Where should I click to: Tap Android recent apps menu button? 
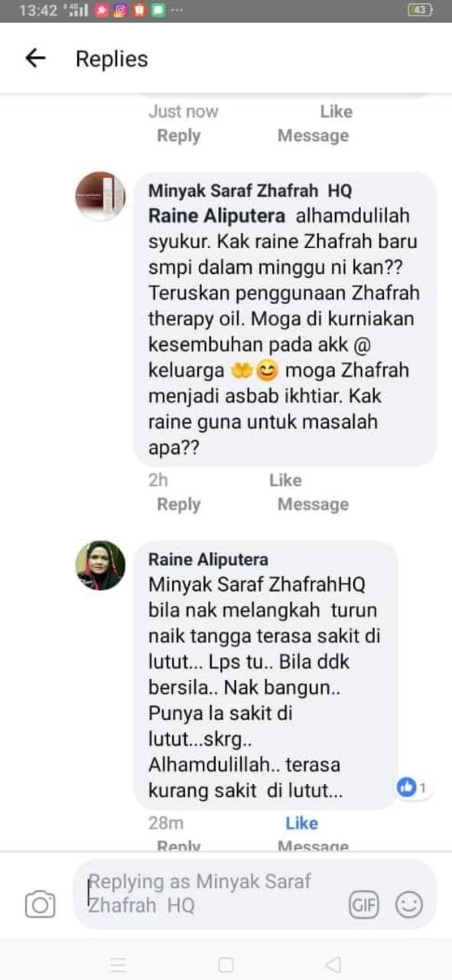point(118,964)
